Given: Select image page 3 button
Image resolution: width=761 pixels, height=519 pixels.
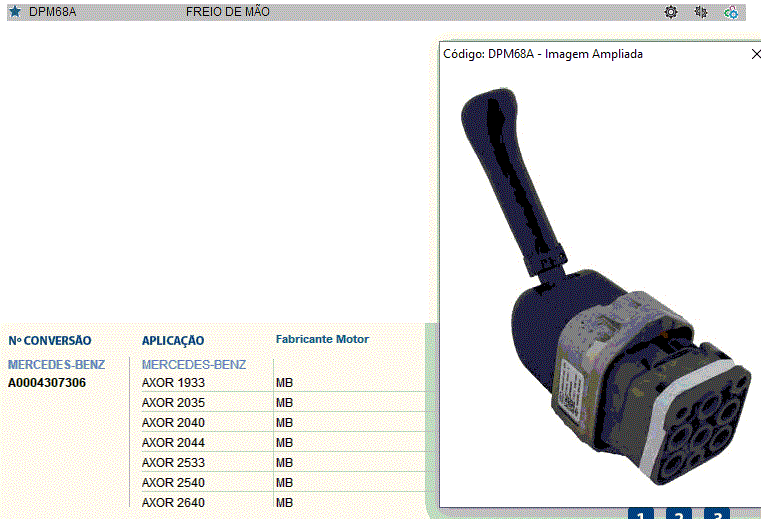Looking at the screenshot, I should [716, 514].
